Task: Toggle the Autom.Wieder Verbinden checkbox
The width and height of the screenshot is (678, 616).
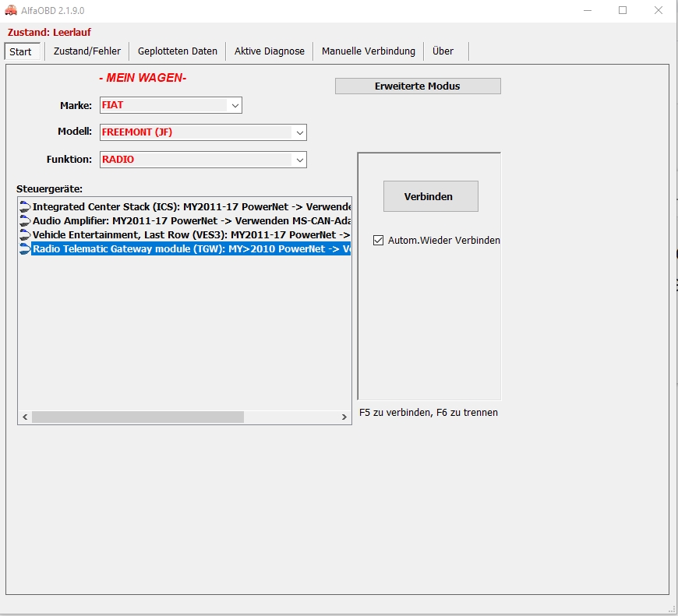Action: pyautogui.click(x=379, y=241)
